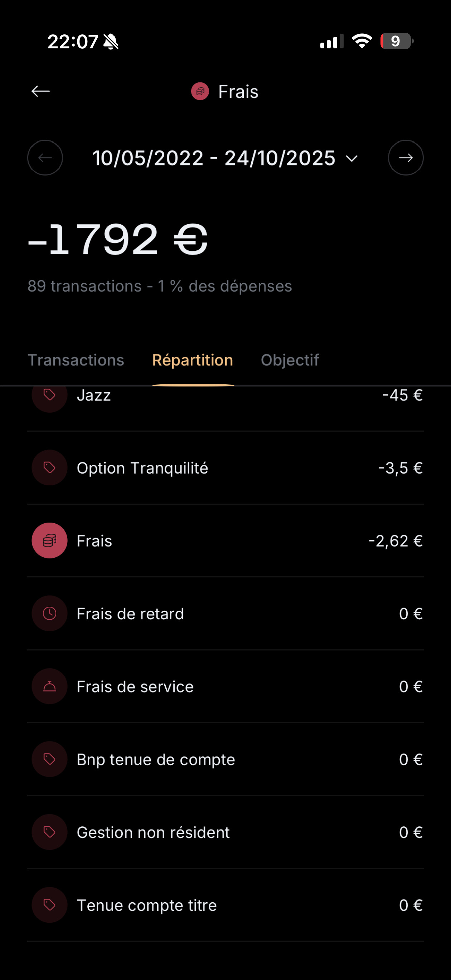Tap the Frais de service label

pos(135,686)
